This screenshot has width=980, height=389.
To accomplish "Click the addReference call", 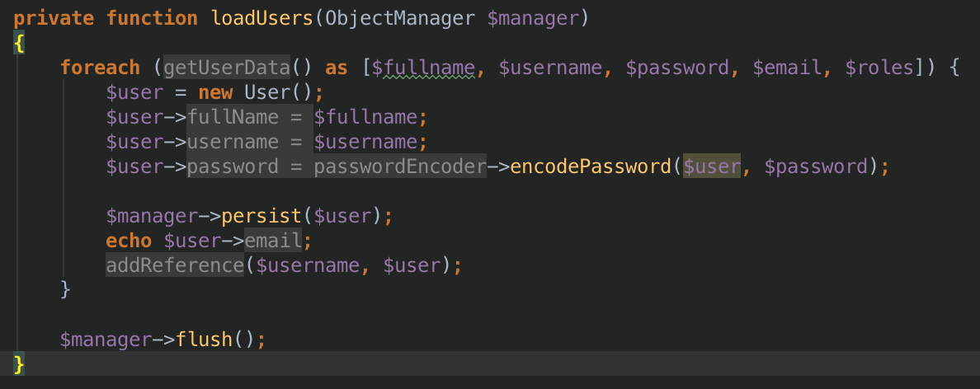I will coord(175,265).
